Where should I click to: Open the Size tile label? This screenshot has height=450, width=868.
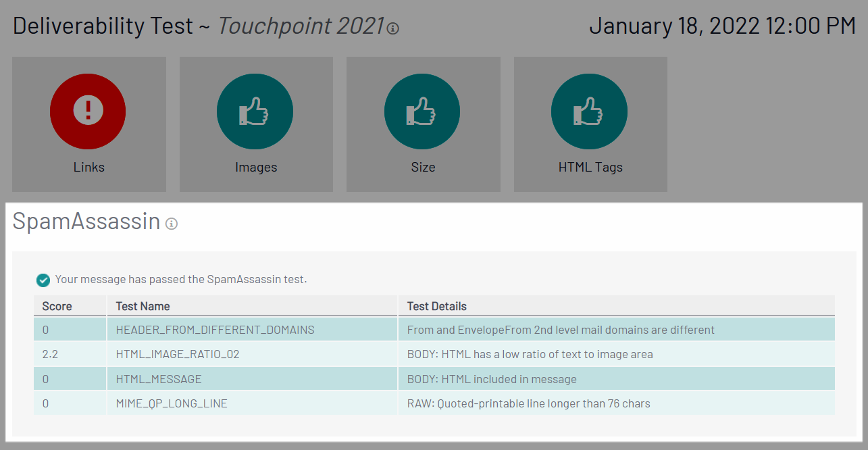coord(423,167)
